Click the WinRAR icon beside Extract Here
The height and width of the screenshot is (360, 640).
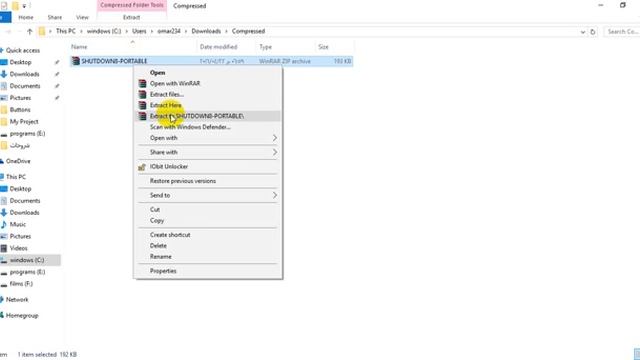142,105
